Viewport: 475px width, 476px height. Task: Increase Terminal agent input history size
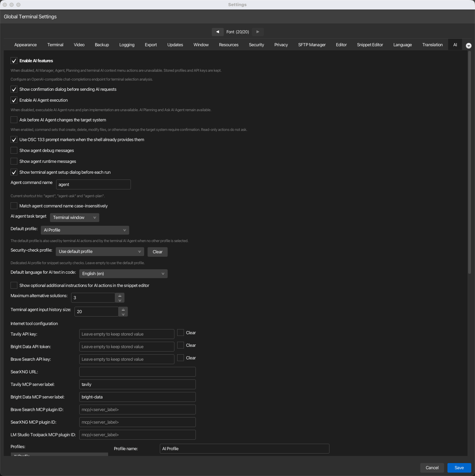[123, 309]
